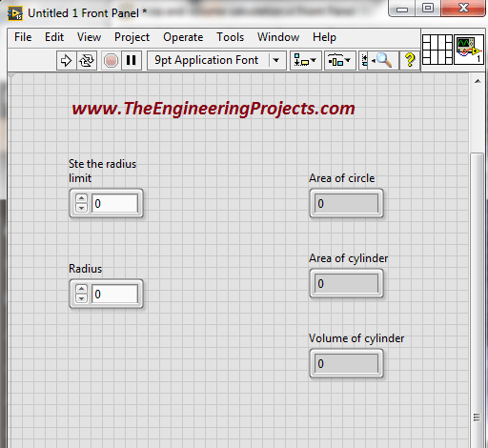
Task: Click the vertical scrollbar thumb
Action: [x=477, y=300]
